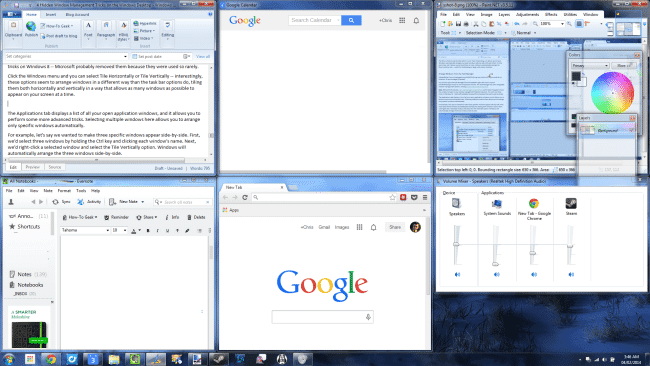Open the Chrome menu hamburger icon

click(424, 198)
